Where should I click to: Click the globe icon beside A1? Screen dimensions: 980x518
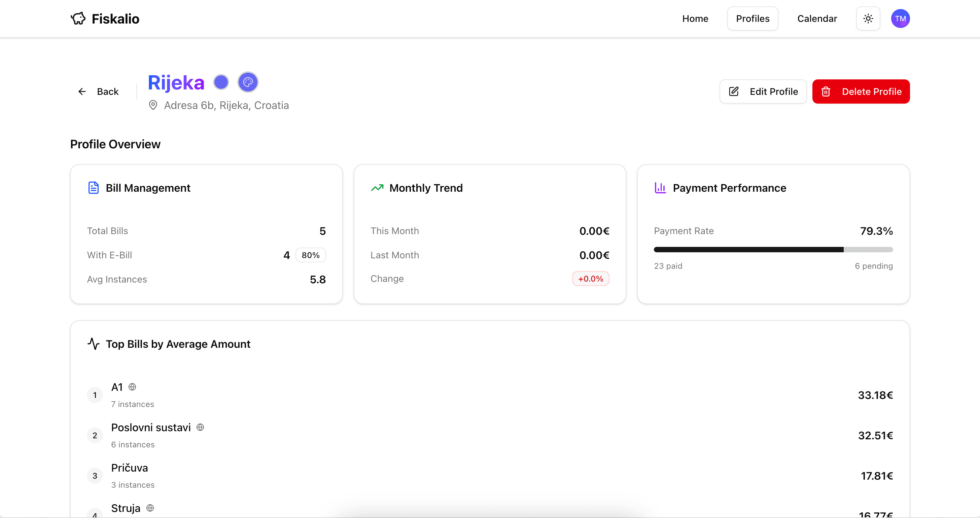[132, 387]
